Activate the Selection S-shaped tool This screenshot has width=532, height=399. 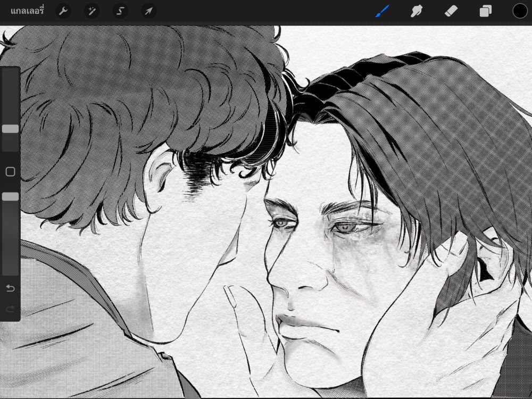tap(120, 11)
